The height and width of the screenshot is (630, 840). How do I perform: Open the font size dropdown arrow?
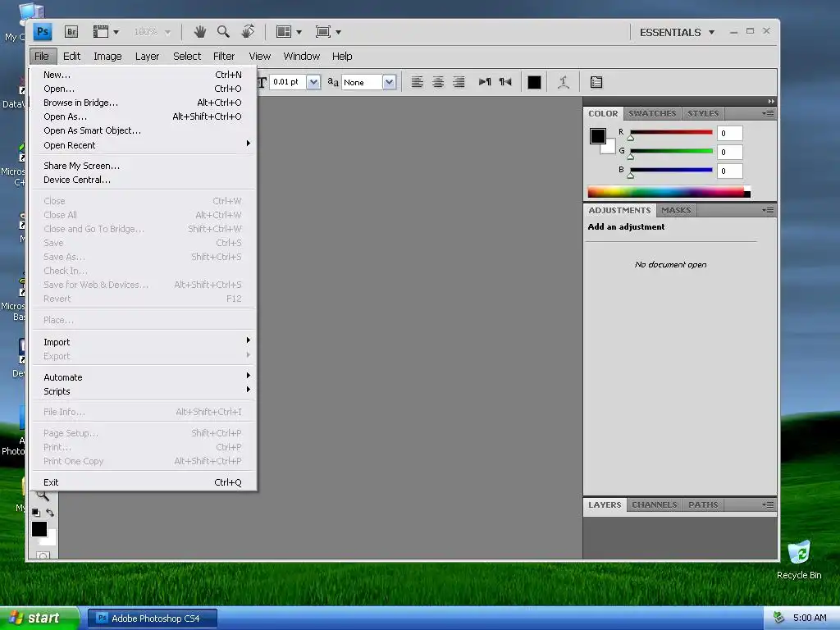pyautogui.click(x=313, y=82)
